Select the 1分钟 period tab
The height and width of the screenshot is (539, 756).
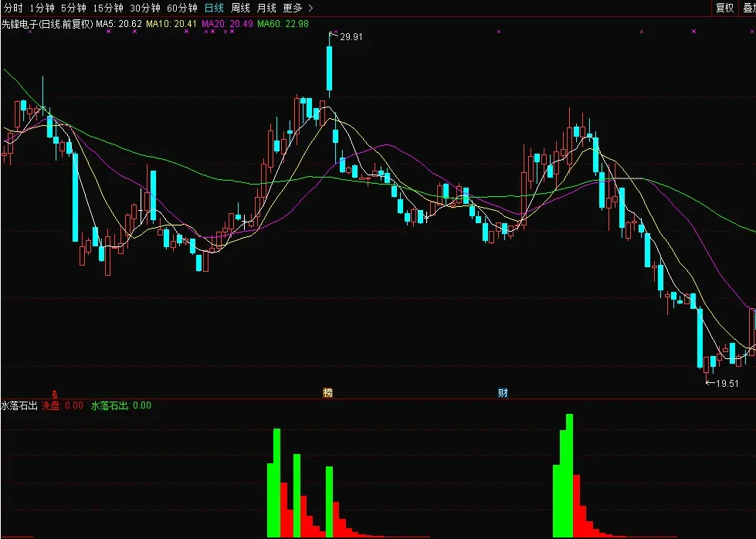42,8
